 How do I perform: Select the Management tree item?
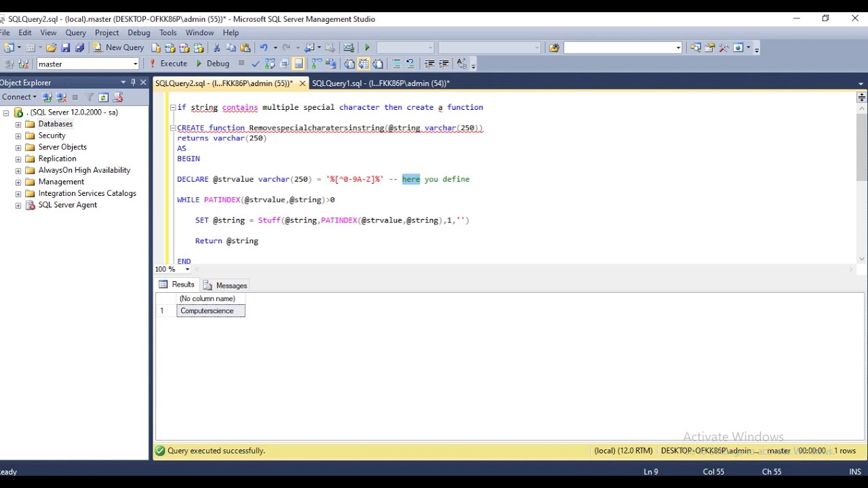[61, 182]
